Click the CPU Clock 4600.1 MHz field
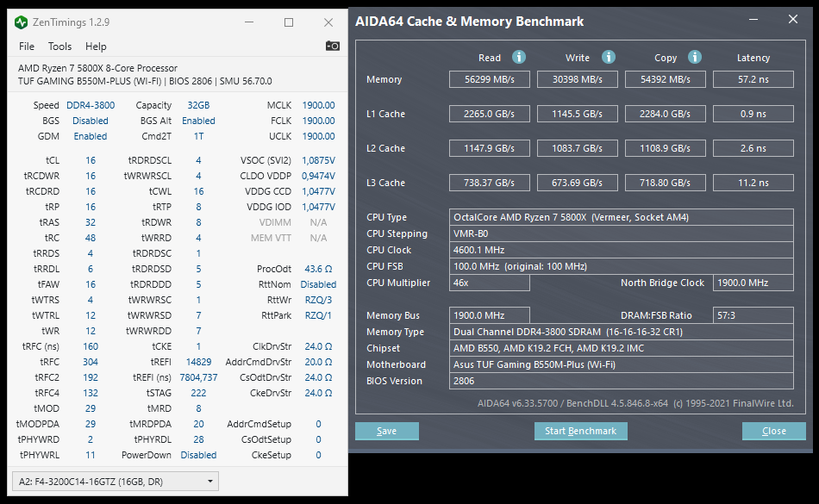The width and height of the screenshot is (819, 504). (621, 250)
